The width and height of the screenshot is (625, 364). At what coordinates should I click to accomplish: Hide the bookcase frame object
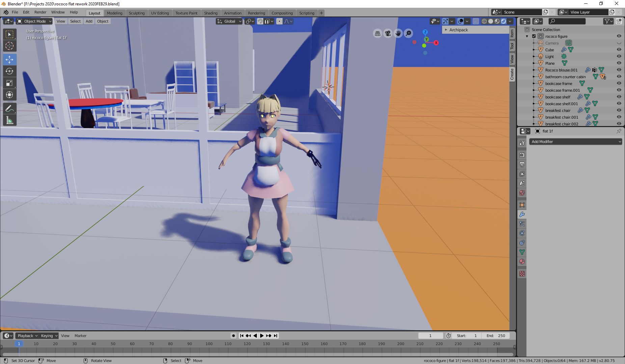(619, 83)
